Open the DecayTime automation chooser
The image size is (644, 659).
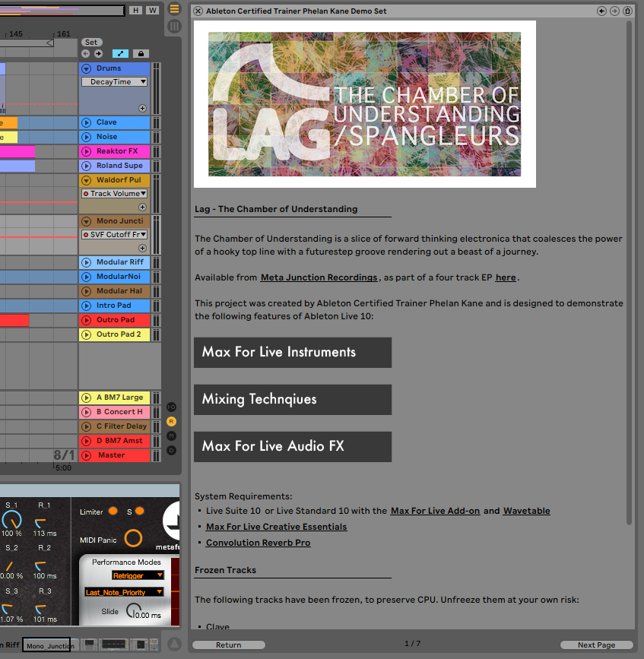[x=114, y=81]
